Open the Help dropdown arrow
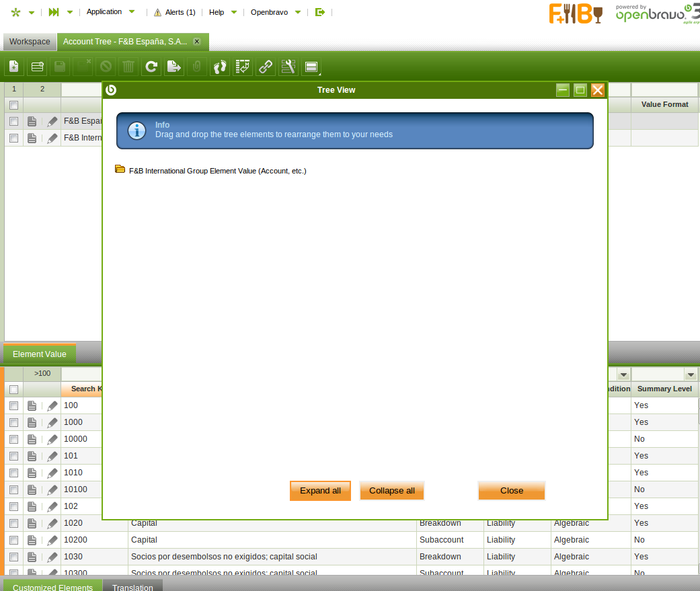Viewport: 700px width, 591px height. click(x=234, y=13)
